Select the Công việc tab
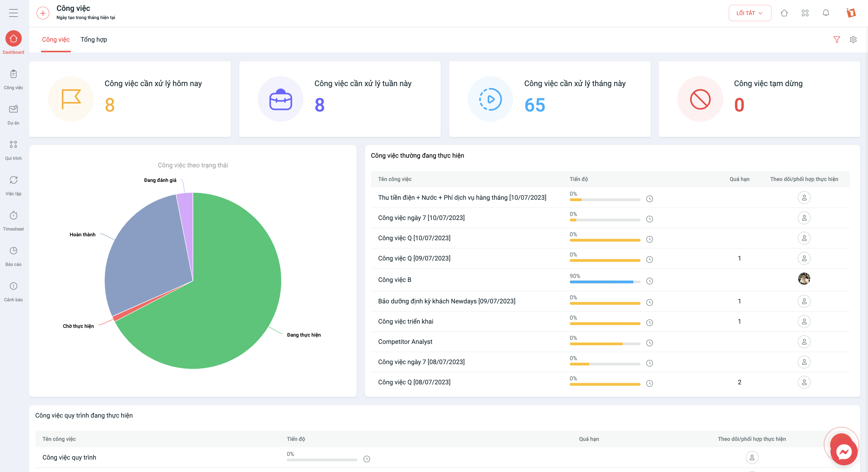 coord(56,39)
